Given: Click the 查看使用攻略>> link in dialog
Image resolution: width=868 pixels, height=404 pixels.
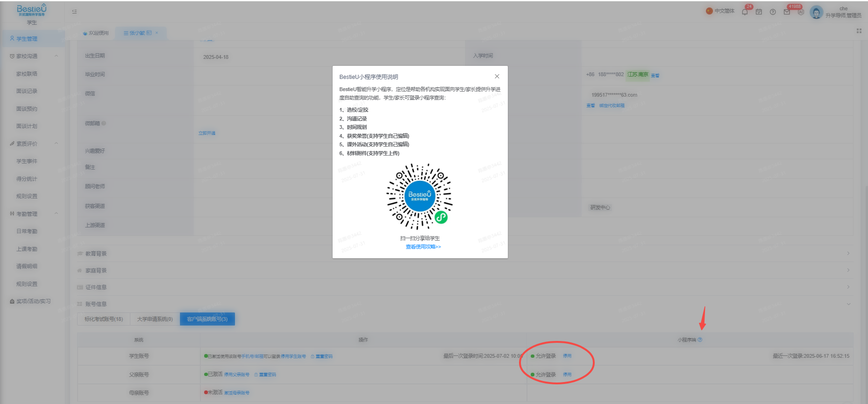Looking at the screenshot, I should [x=423, y=247].
